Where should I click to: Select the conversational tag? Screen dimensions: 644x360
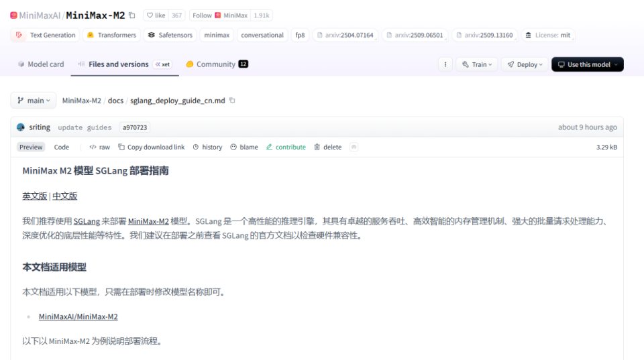click(x=262, y=35)
